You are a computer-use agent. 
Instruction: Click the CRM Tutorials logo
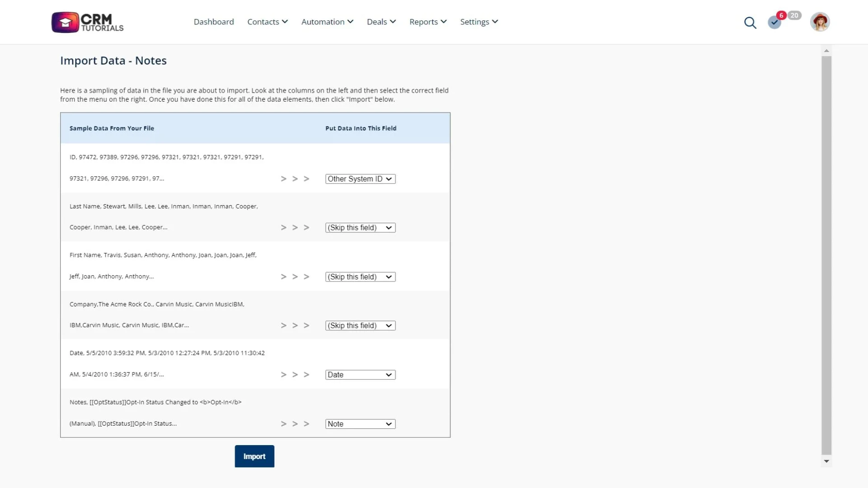(x=87, y=22)
